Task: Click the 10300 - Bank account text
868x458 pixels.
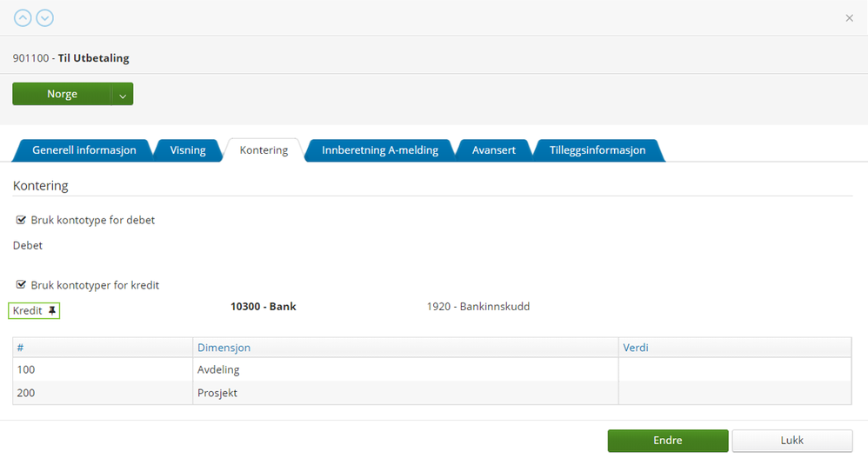Action: 264,307
